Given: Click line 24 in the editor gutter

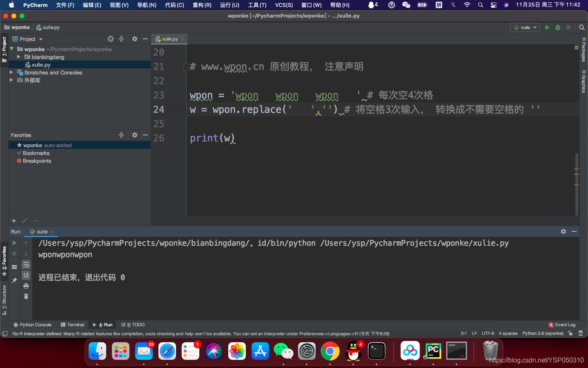Looking at the screenshot, I should pyautogui.click(x=159, y=110).
